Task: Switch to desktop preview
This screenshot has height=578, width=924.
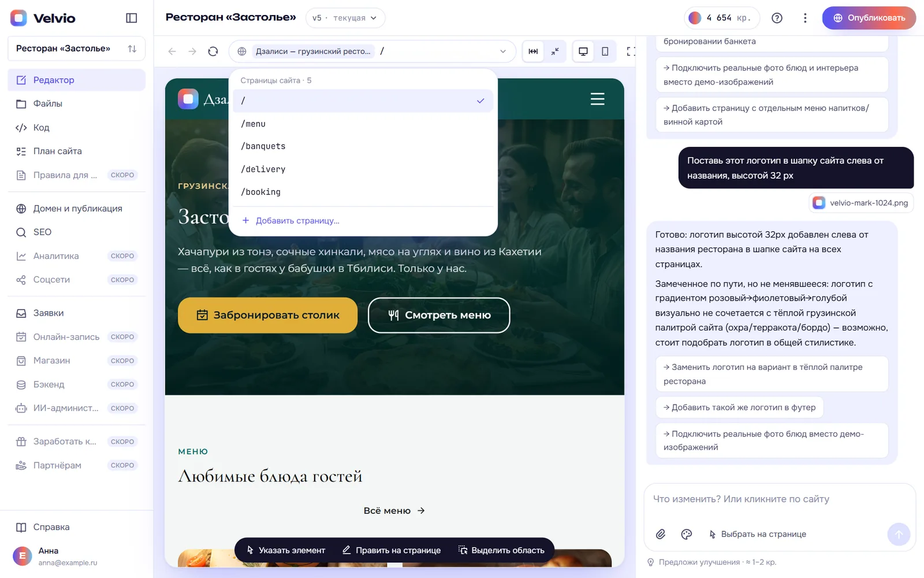Action: tap(583, 51)
